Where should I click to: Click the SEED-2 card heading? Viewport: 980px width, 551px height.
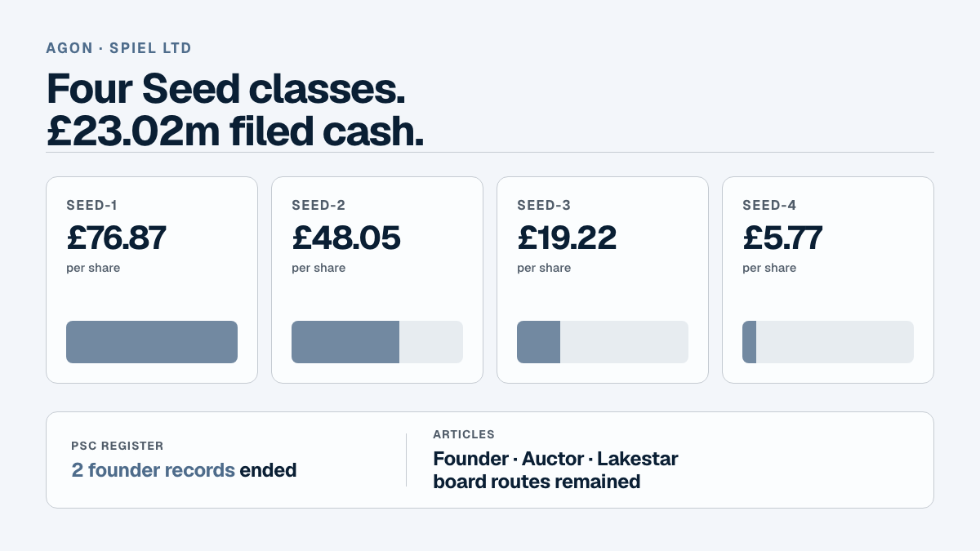[x=318, y=206]
